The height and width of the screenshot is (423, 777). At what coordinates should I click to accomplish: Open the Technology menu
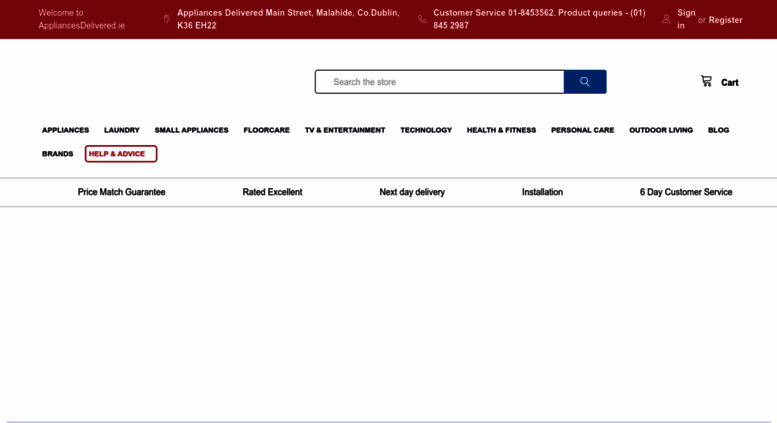tap(426, 130)
